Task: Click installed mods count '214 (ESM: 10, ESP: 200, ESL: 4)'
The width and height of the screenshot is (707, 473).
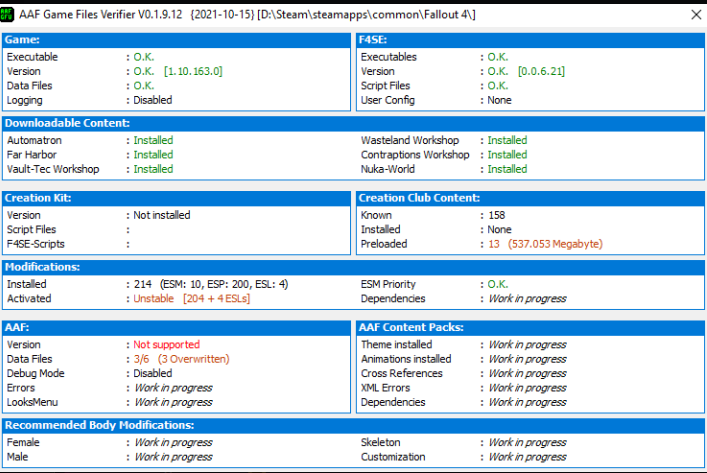Action: click(211, 284)
